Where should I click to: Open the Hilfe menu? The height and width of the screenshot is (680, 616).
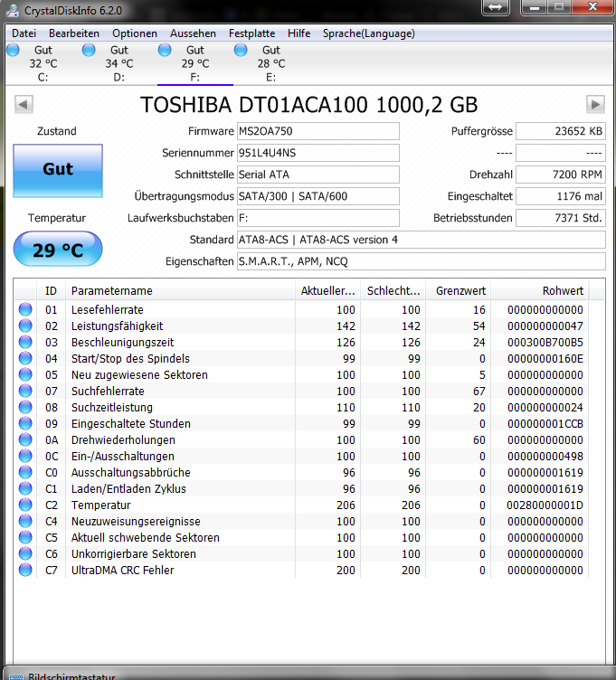tap(299, 33)
